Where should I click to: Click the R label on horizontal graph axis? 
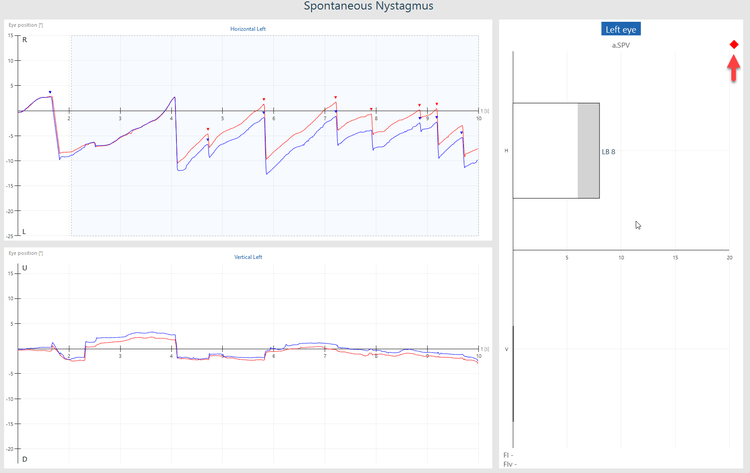(x=24, y=40)
